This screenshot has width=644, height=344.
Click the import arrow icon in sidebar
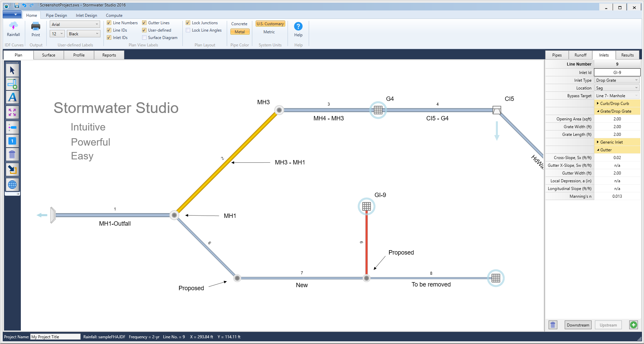pyautogui.click(x=12, y=169)
